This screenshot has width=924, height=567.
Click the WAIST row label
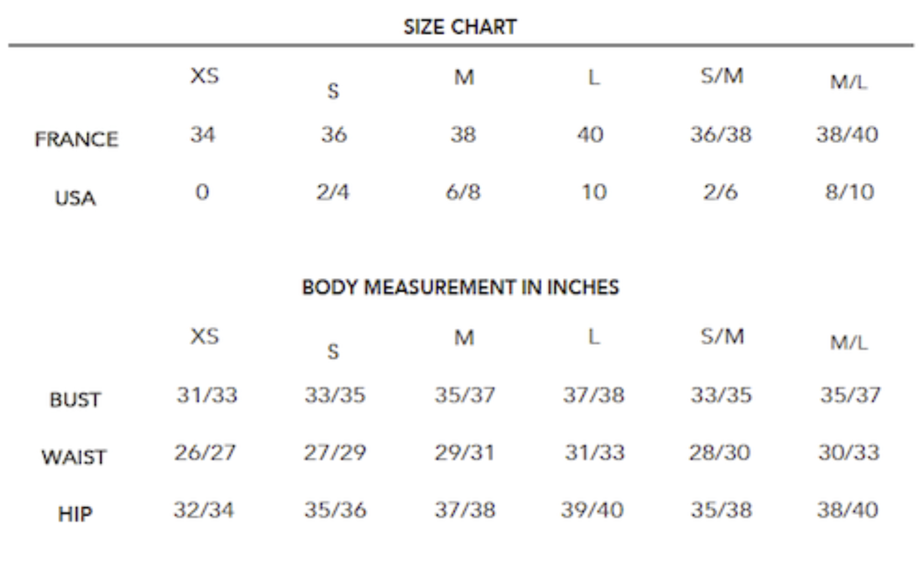click(74, 457)
